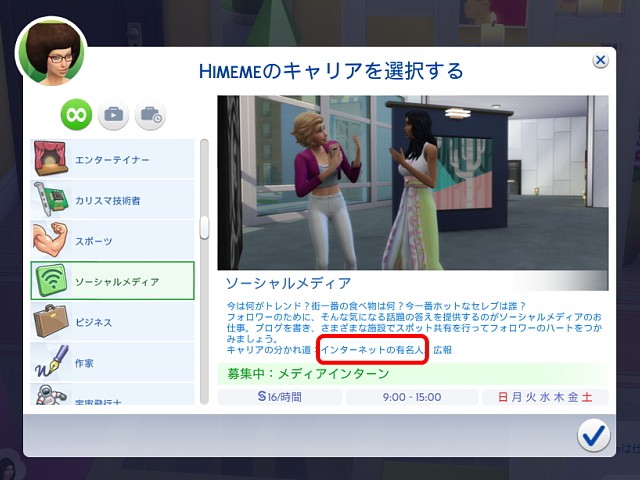Click the weekday schedule 日月火水木金土

[545, 397]
